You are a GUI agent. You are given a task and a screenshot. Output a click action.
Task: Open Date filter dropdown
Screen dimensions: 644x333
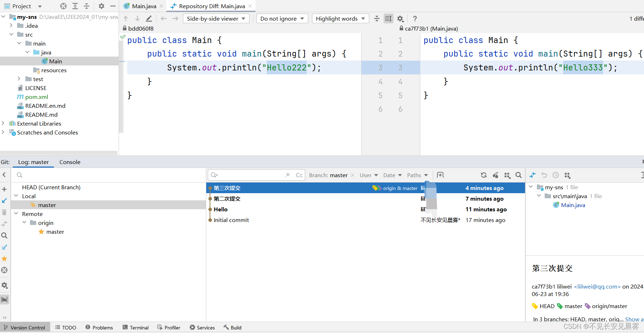point(393,175)
